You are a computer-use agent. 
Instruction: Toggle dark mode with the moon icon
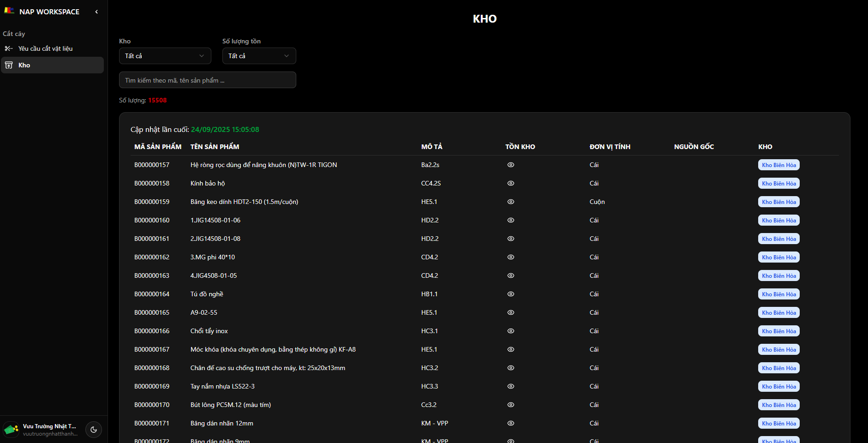pyautogui.click(x=94, y=430)
